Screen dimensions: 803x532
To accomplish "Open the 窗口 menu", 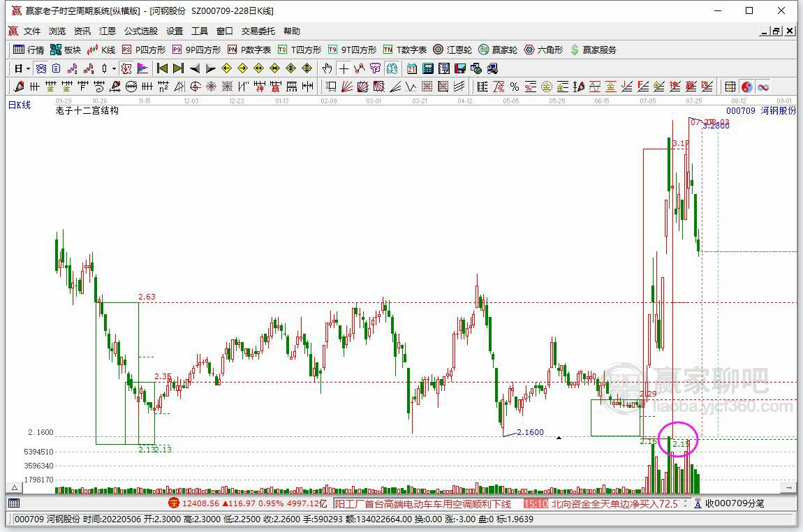I will (225, 31).
